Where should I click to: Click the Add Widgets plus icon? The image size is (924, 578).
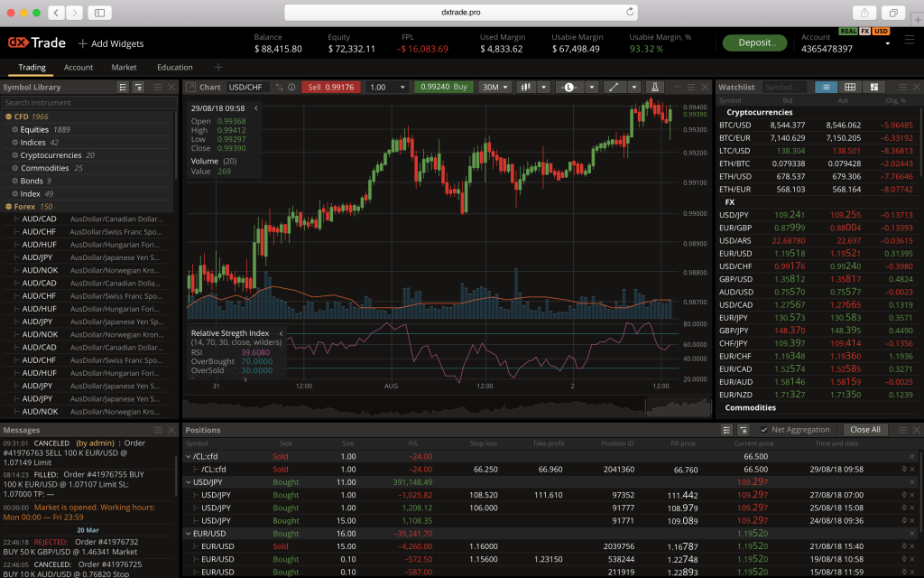tap(85, 42)
